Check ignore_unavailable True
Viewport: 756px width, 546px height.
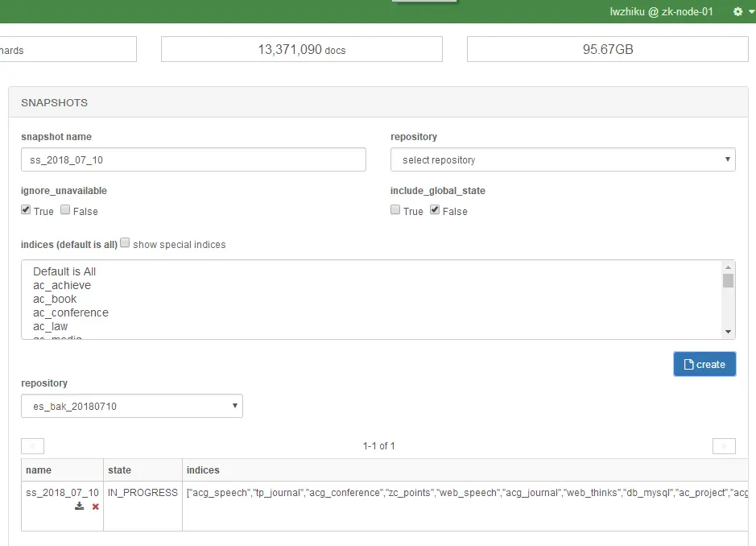[26, 210]
